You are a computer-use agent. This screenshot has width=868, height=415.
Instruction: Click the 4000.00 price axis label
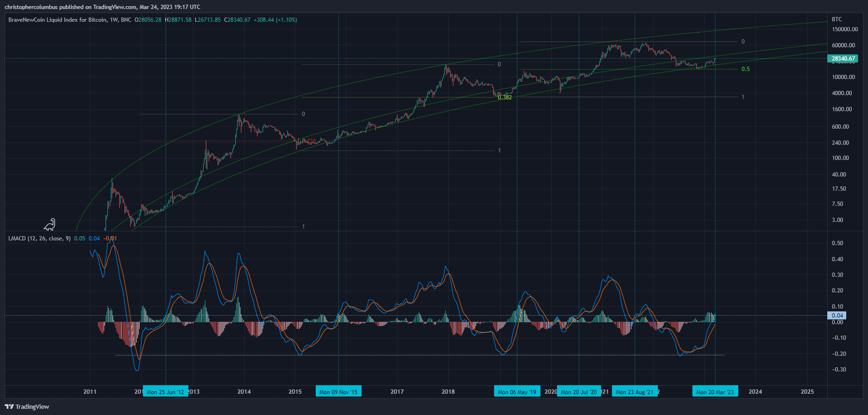coord(842,93)
